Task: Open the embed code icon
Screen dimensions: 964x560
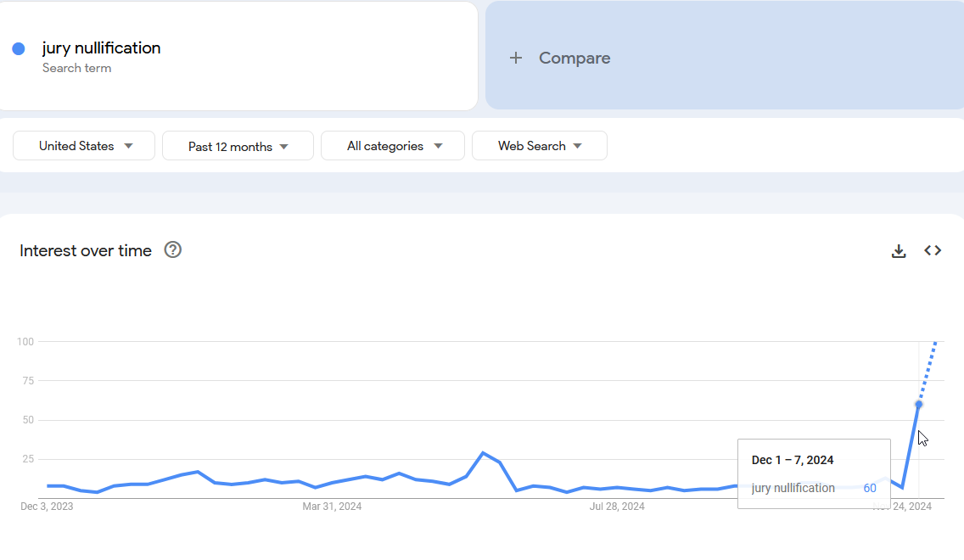Action: pyautogui.click(x=933, y=250)
